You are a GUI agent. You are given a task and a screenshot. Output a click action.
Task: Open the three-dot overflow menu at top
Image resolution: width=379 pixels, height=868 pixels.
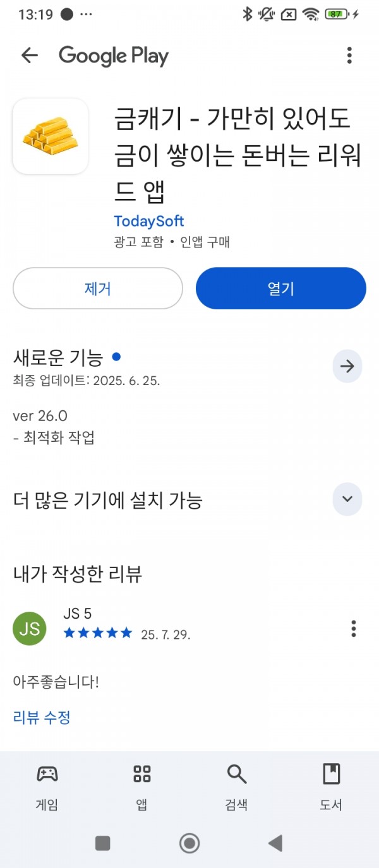349,56
